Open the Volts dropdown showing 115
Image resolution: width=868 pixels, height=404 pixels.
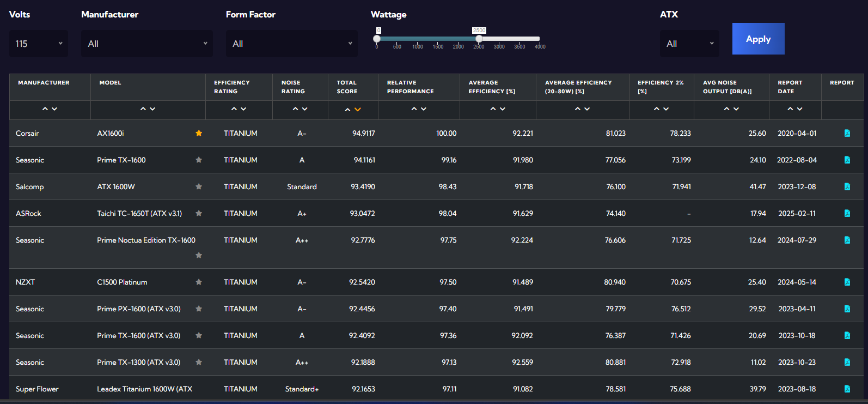click(x=39, y=44)
